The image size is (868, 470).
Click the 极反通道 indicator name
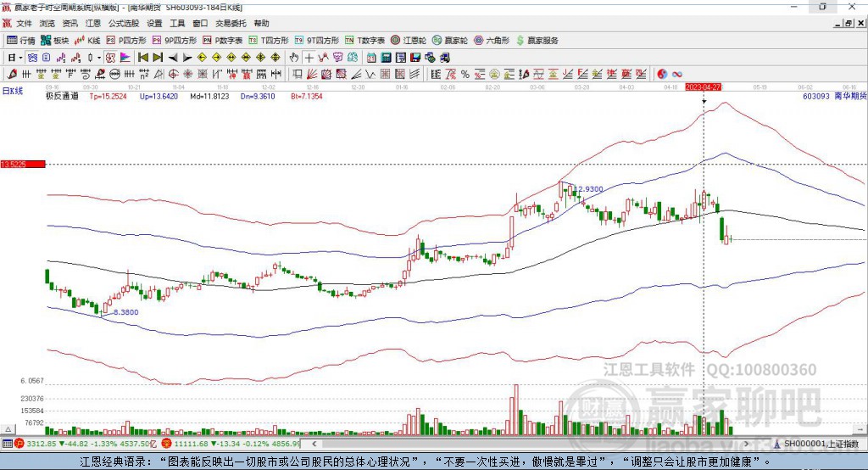(x=62, y=96)
